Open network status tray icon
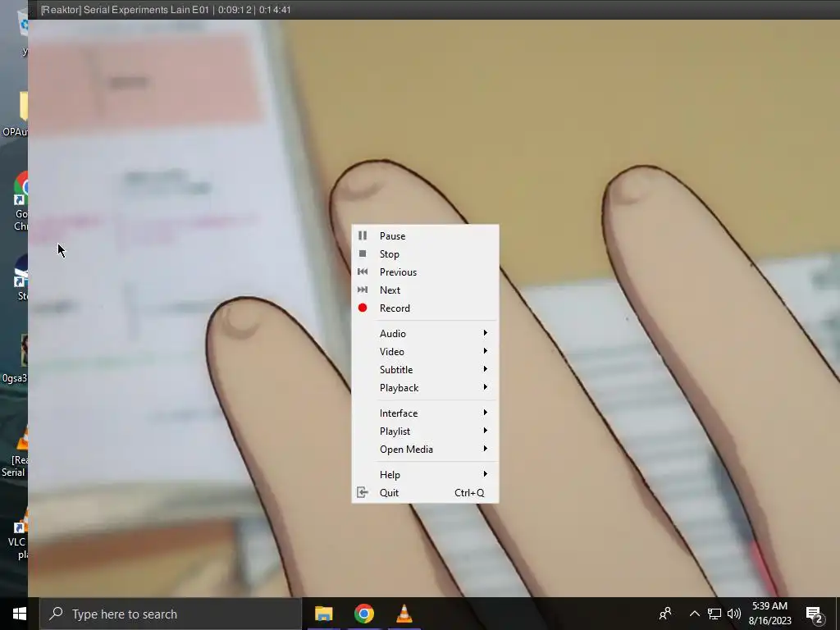The width and height of the screenshot is (840, 630). pos(714,614)
